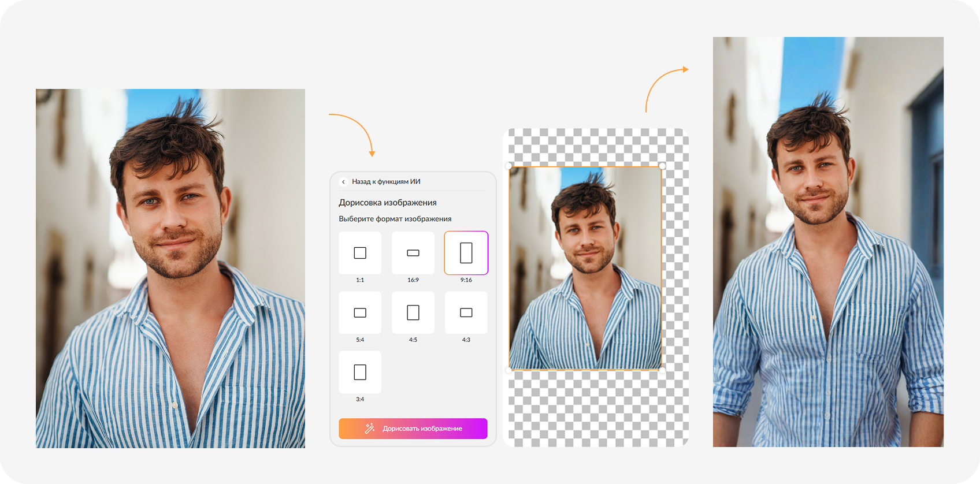Go back via the 'Назад к функциям ИИ' arrow
Screen dimensions: 980x484
tap(343, 182)
